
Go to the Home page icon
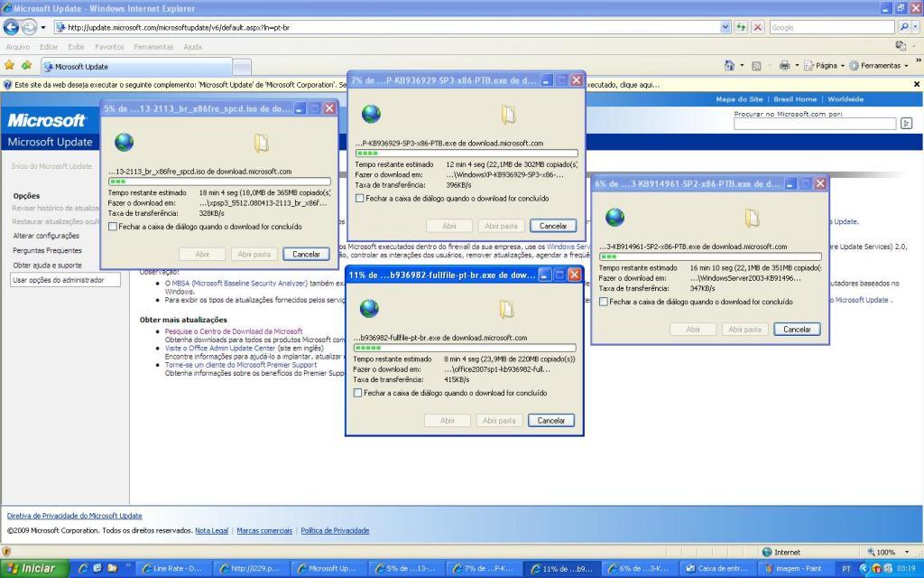coord(729,65)
